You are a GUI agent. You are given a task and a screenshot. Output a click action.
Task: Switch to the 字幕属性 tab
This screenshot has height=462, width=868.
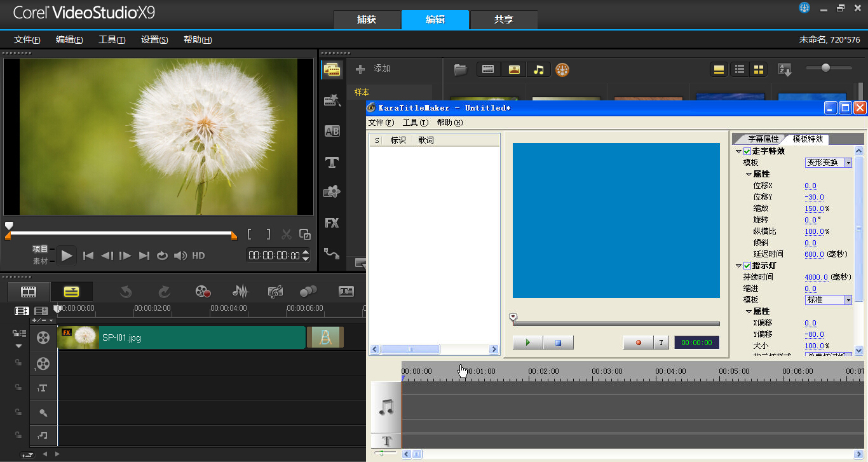(763, 139)
